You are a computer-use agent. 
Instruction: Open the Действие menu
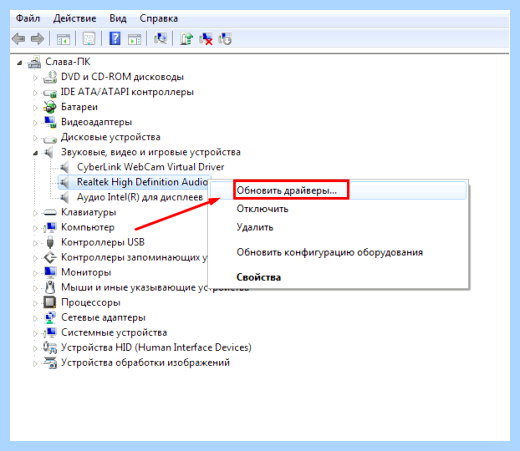pos(75,18)
